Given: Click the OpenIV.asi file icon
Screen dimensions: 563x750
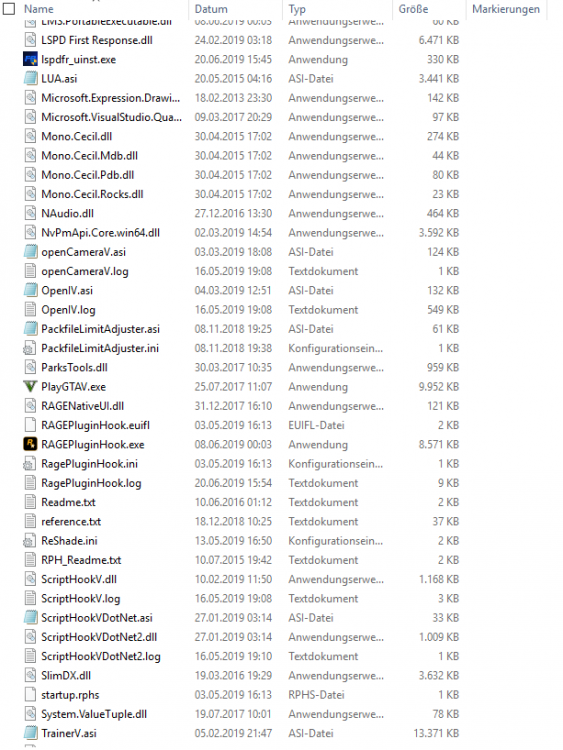Looking at the screenshot, I should pos(30,290).
